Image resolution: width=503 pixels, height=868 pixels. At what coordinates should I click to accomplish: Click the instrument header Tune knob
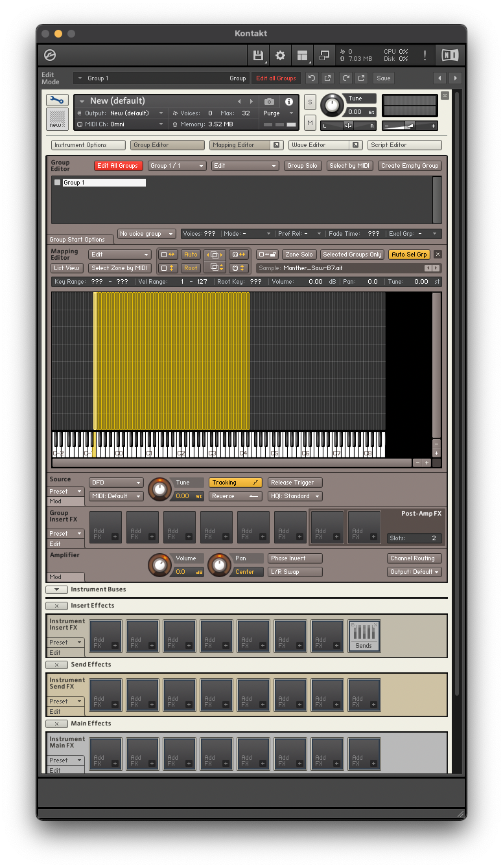[333, 105]
